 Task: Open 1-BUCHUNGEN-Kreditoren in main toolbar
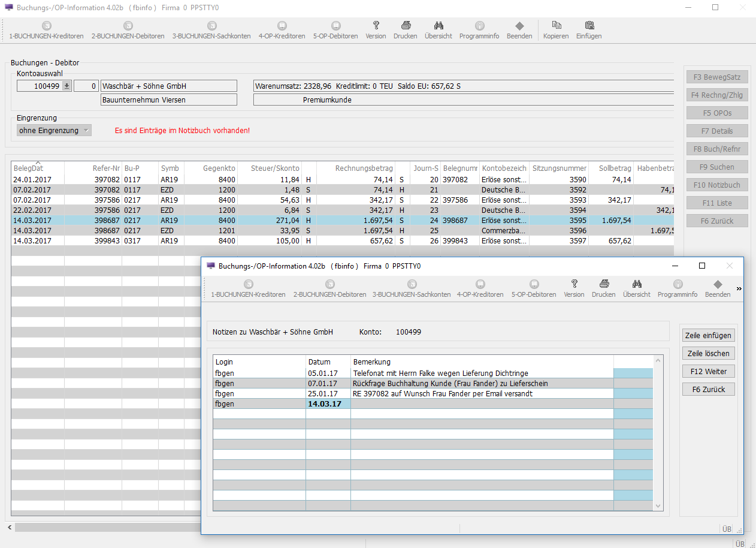tap(46, 30)
